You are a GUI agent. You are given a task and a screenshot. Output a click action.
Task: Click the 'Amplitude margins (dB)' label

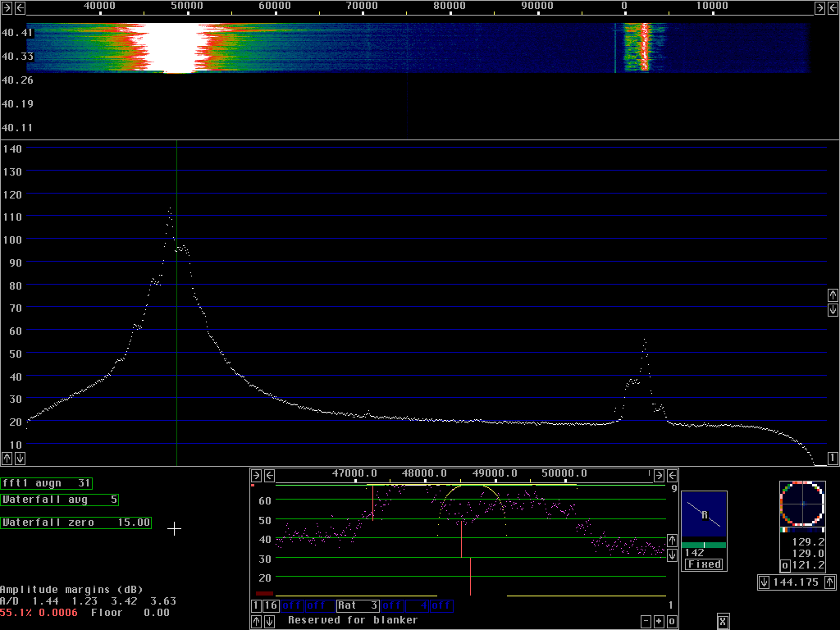point(71,590)
